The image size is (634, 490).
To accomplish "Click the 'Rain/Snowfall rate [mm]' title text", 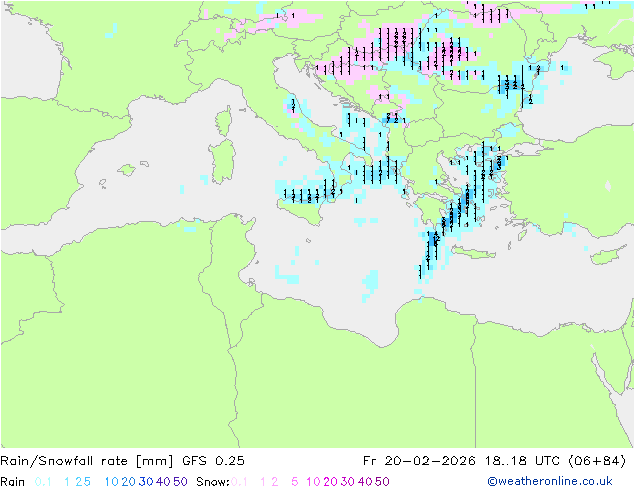I will (x=87, y=461).
